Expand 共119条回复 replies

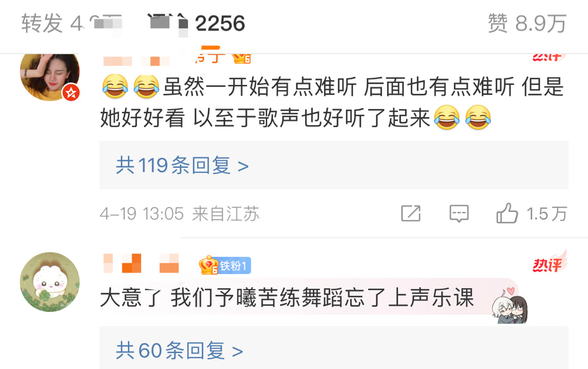tap(182, 165)
